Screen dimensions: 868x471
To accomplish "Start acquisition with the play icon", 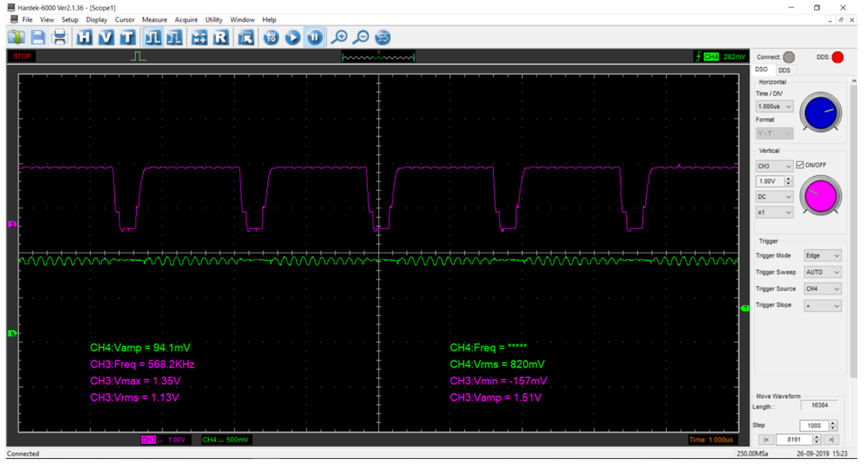I will (x=293, y=37).
